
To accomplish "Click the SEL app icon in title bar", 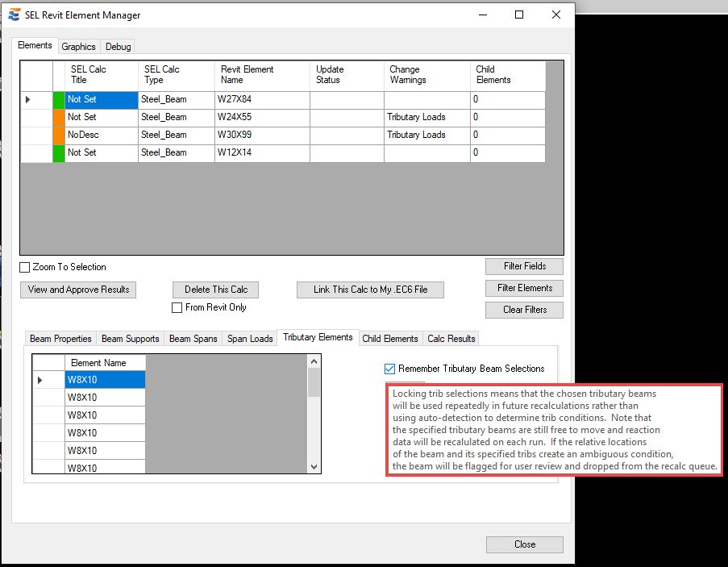I will (x=14, y=15).
